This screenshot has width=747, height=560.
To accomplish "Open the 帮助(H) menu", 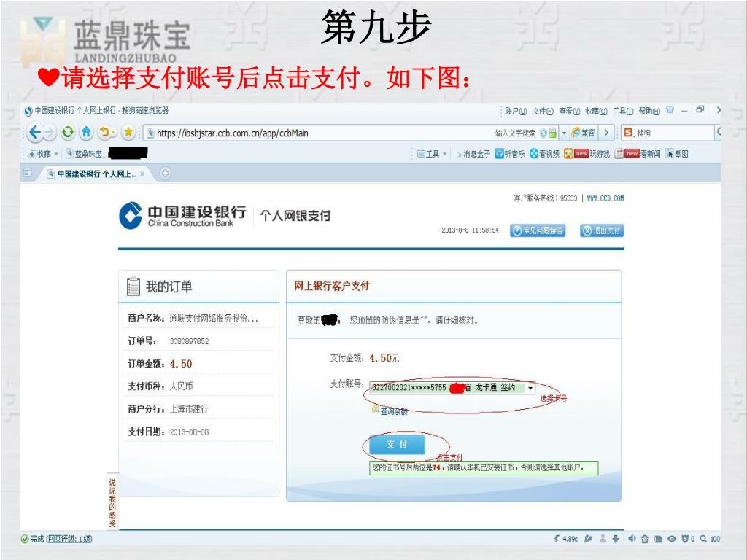I will point(649,111).
